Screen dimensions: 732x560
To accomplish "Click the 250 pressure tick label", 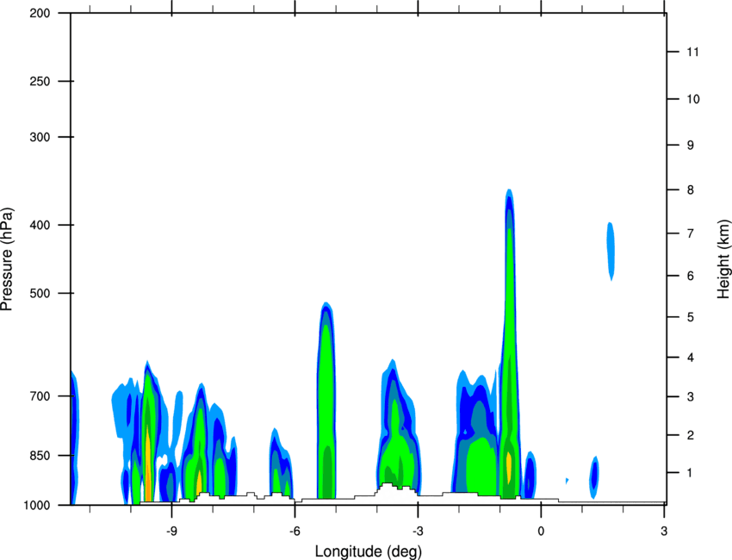I will coord(40,81).
